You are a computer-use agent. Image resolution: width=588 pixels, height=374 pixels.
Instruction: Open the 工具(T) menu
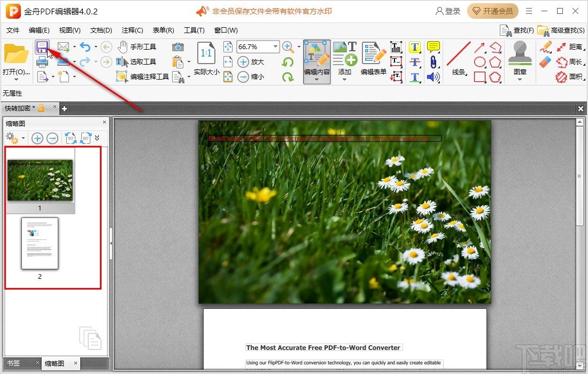[x=194, y=30]
